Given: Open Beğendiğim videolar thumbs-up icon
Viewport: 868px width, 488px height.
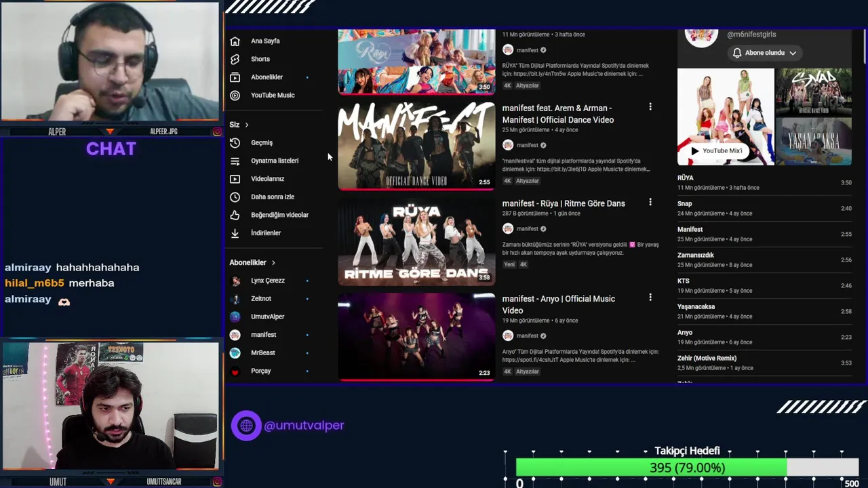Looking at the screenshot, I should (235, 215).
